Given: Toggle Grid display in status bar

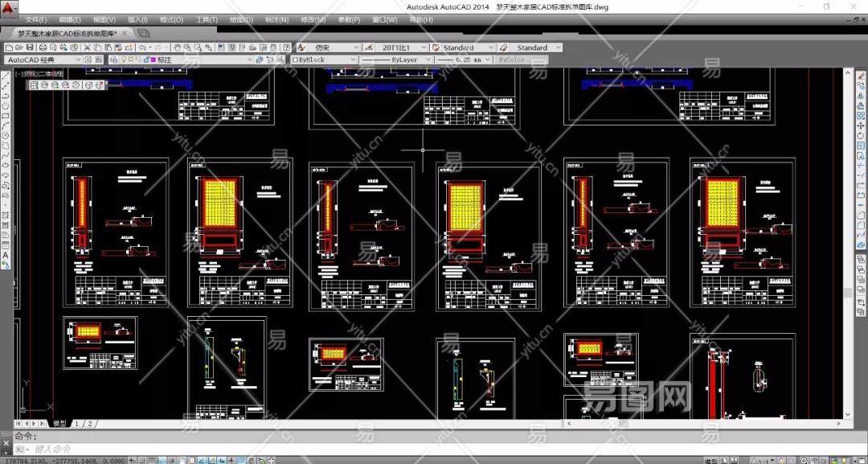Looking at the screenshot, I should (152, 459).
